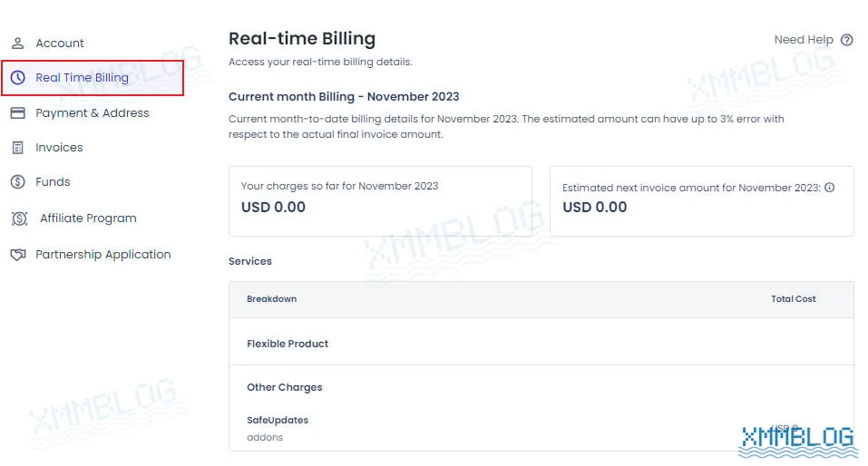Expand the Flexible Product row
This screenshot has width=868, height=466.
coord(541,344)
